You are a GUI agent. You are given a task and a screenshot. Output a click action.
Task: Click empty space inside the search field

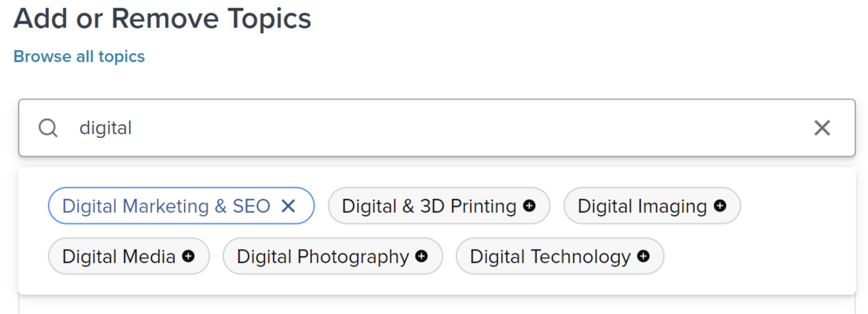437,128
